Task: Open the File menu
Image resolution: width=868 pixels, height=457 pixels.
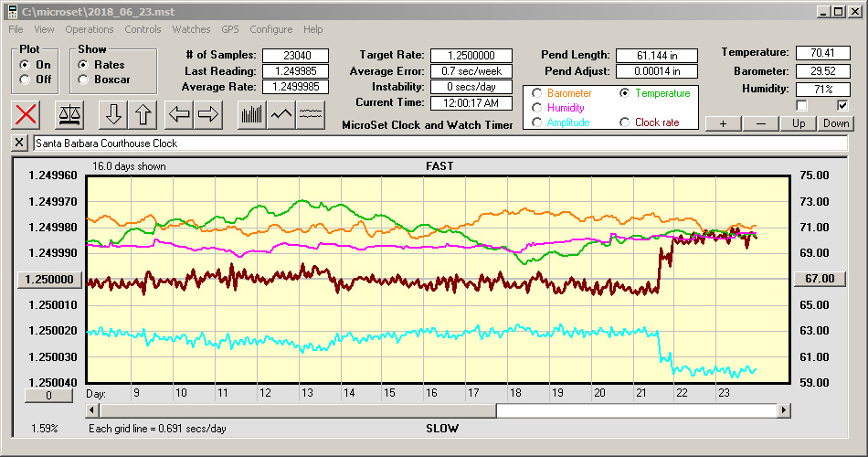Action: click(x=16, y=29)
